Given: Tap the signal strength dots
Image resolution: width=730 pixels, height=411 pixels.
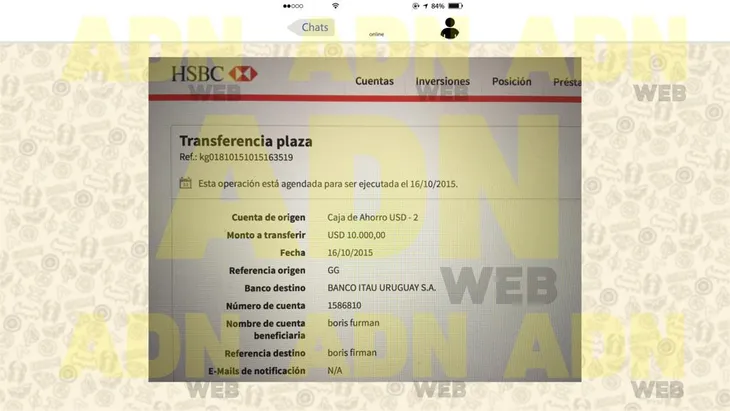Looking at the screenshot, I should coord(293,6).
